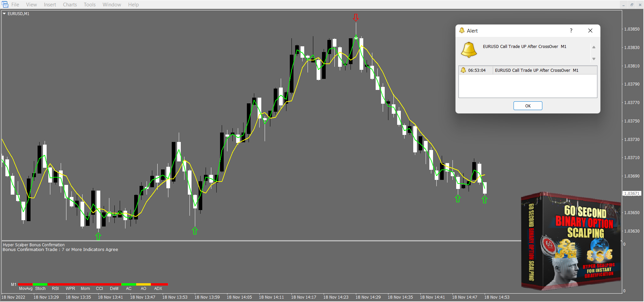Click the 1.03750 price scale label

point(632,121)
